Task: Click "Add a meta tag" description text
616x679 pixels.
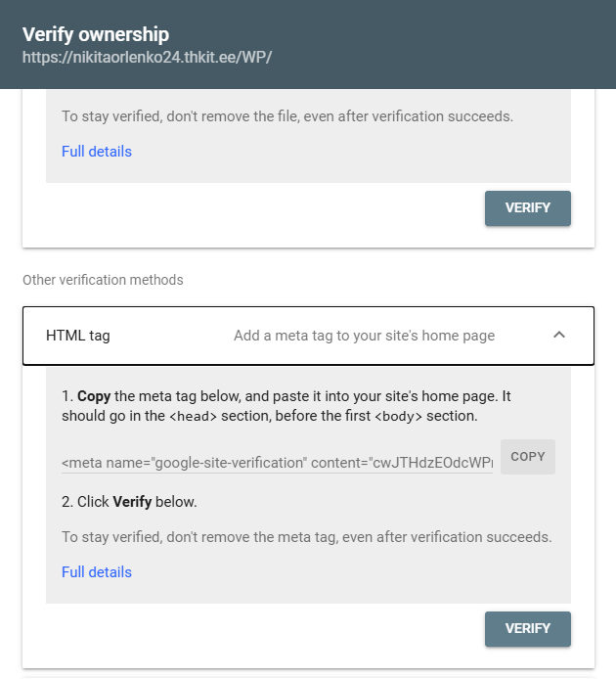Action: (x=364, y=336)
